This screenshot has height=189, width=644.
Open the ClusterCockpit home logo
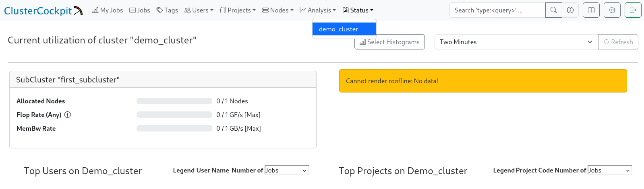(43, 10)
